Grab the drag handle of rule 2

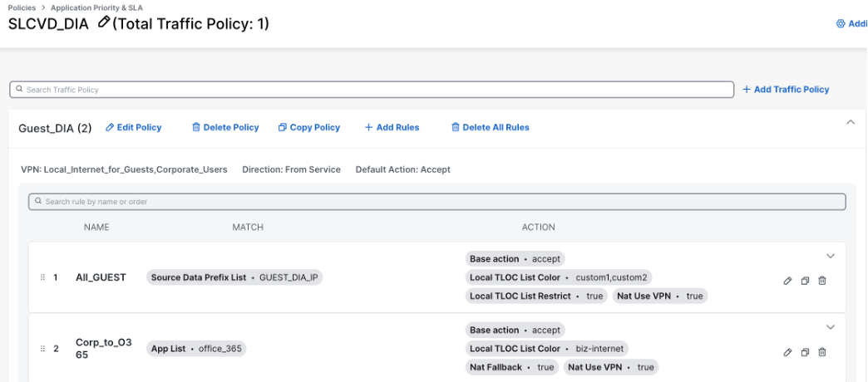coord(42,349)
